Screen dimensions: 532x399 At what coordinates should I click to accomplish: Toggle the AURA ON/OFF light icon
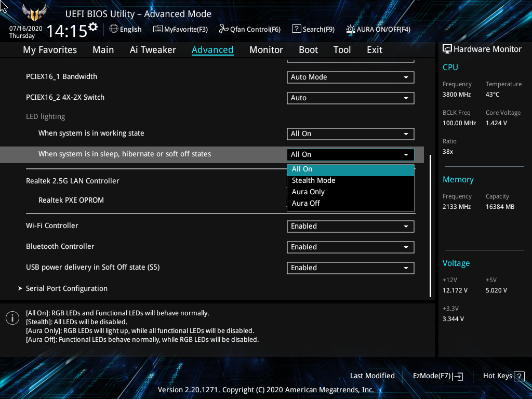tap(351, 29)
